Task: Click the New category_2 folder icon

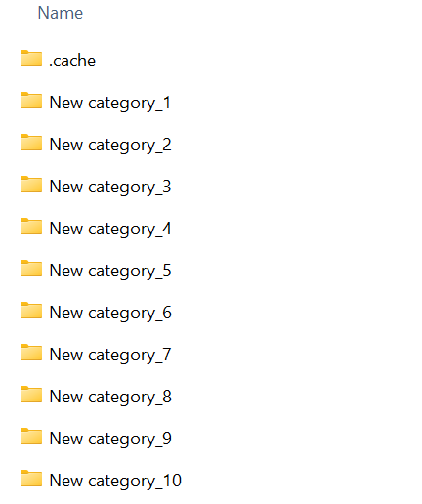Action: click(x=31, y=143)
